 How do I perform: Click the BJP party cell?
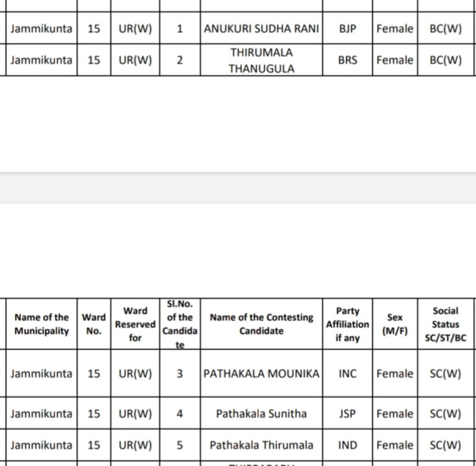pos(348,29)
